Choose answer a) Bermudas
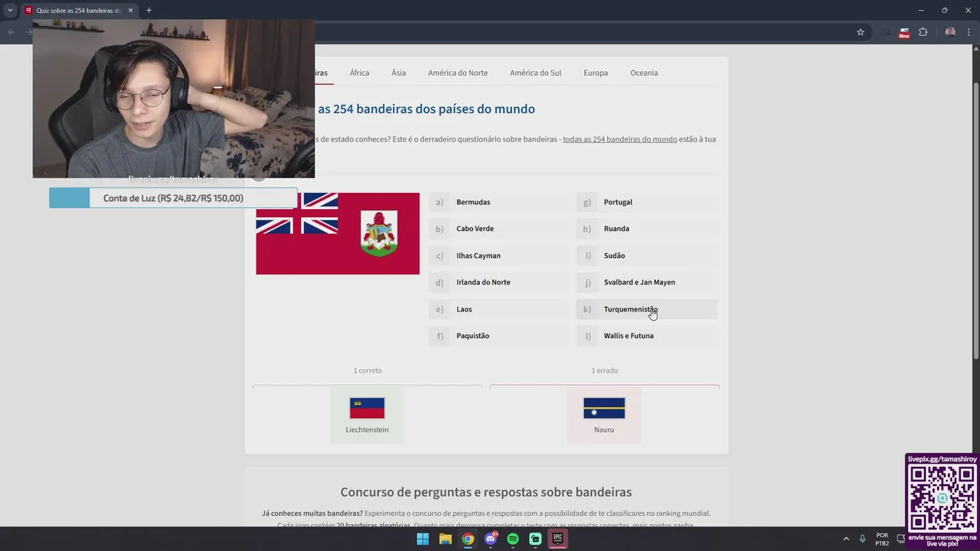 499,202
